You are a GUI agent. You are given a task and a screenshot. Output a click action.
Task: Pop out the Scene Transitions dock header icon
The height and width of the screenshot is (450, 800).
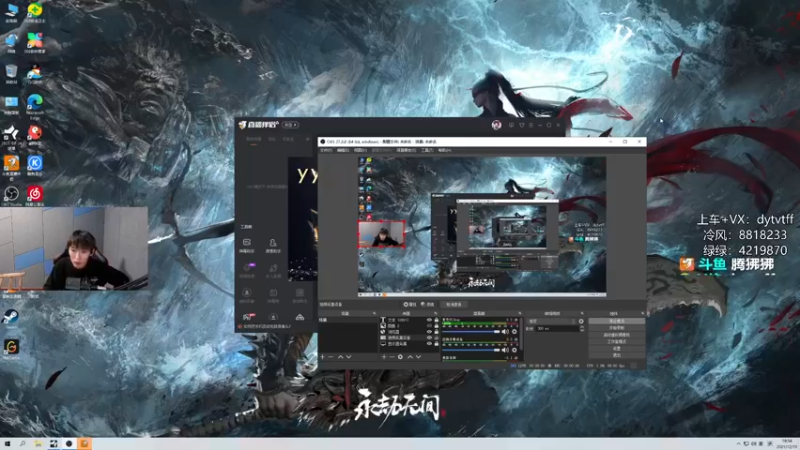(582, 313)
